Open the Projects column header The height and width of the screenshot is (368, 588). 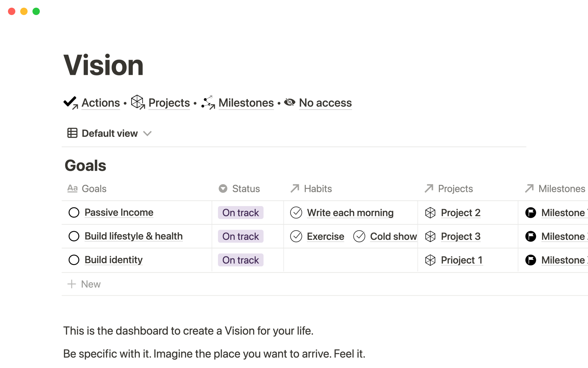(449, 189)
